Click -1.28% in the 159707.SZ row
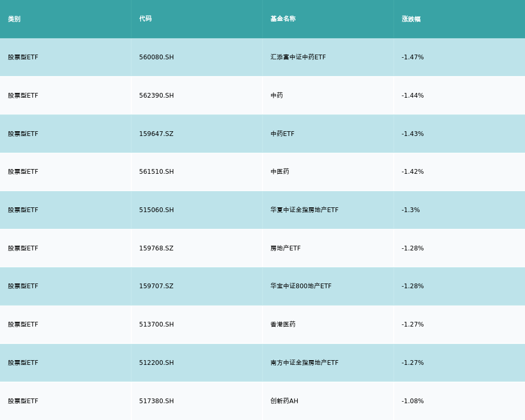Image resolution: width=525 pixels, height=420 pixels. [413, 286]
